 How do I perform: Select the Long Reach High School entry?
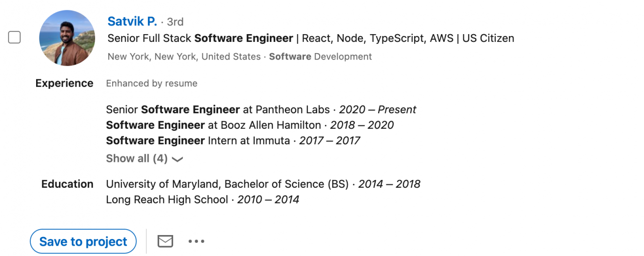coord(202,200)
